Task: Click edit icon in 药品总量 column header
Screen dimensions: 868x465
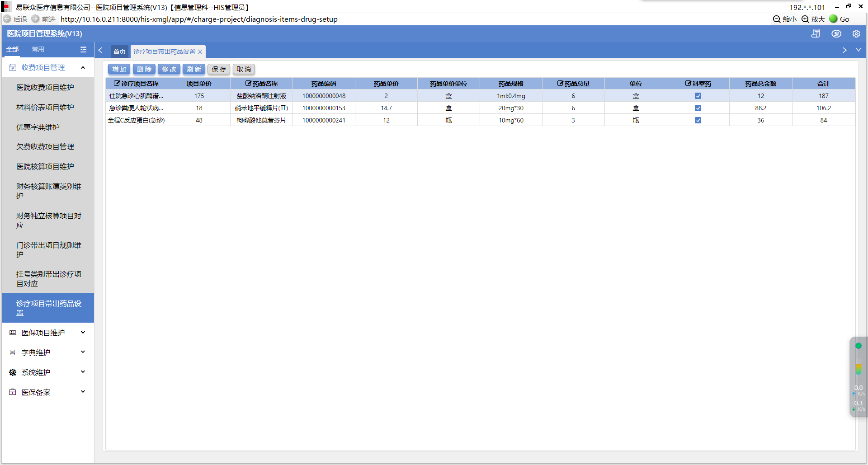Action: coord(560,84)
